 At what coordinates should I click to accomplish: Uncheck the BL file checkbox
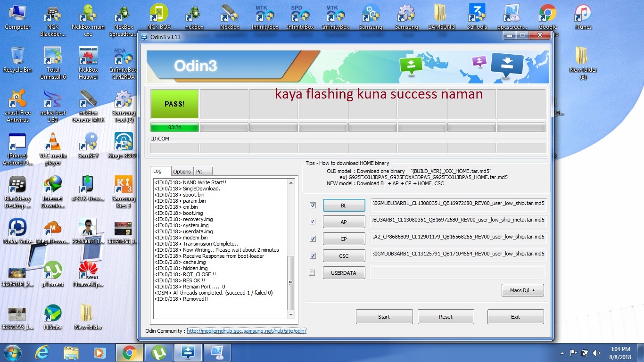(312, 206)
